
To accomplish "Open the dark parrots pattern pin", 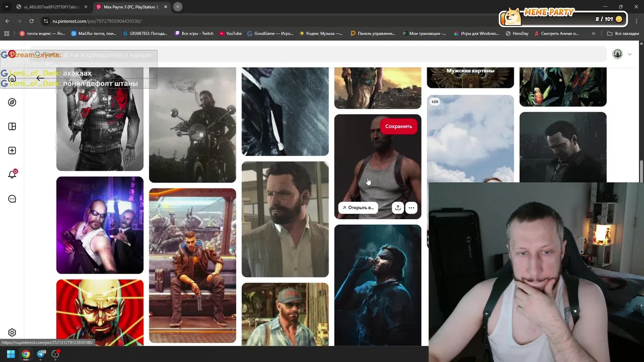I will (563, 86).
